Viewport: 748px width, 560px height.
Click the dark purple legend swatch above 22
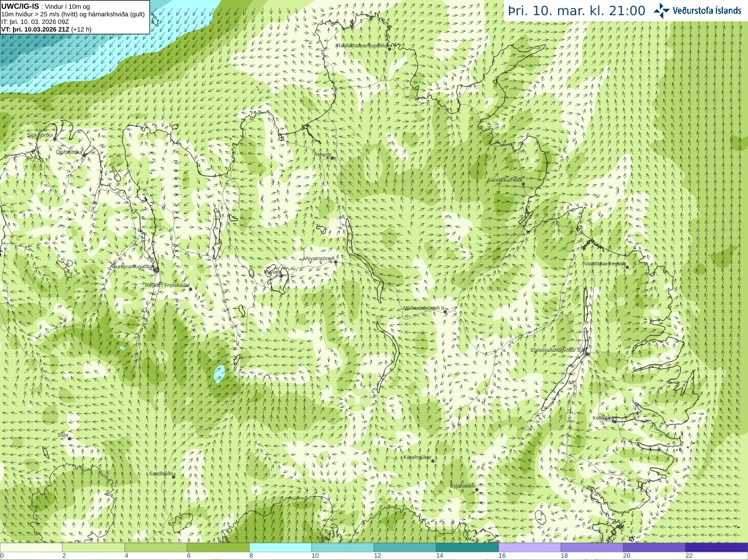click(716, 548)
